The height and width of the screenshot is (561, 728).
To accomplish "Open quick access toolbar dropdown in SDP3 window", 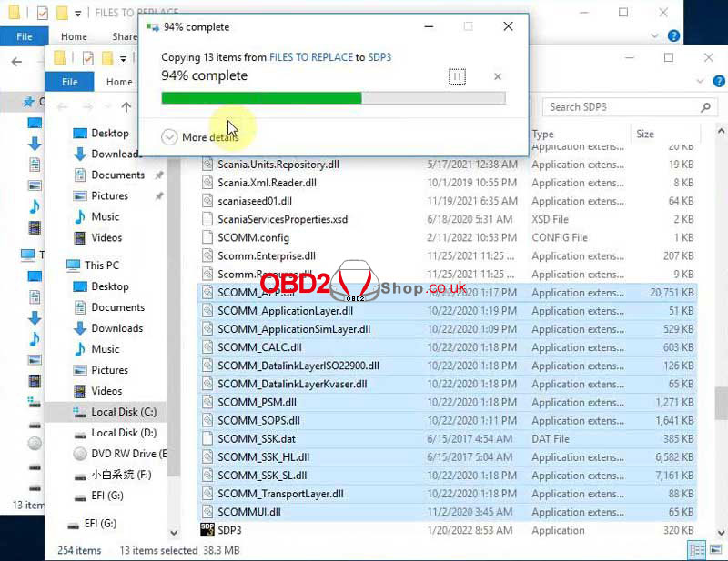I will (x=123, y=58).
